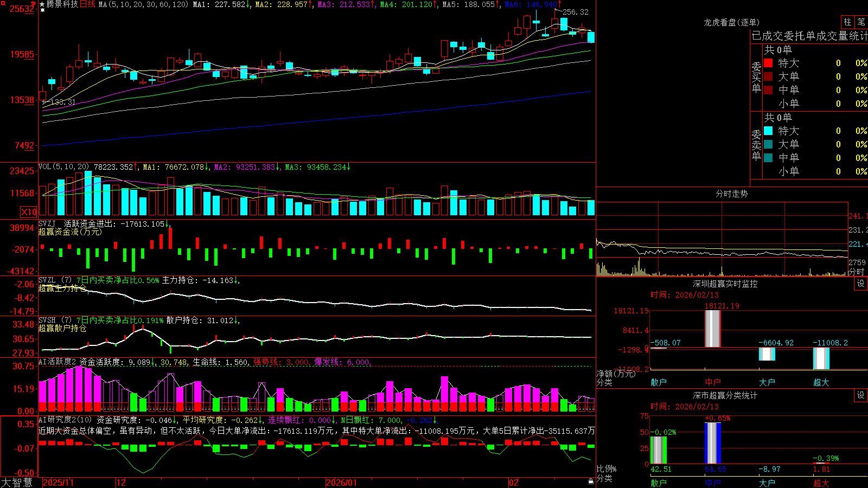Viewport: 868px width, 488px height.
Task: Click the green 散户 bar in 分类统计 chart
Action: pyautogui.click(x=659, y=450)
